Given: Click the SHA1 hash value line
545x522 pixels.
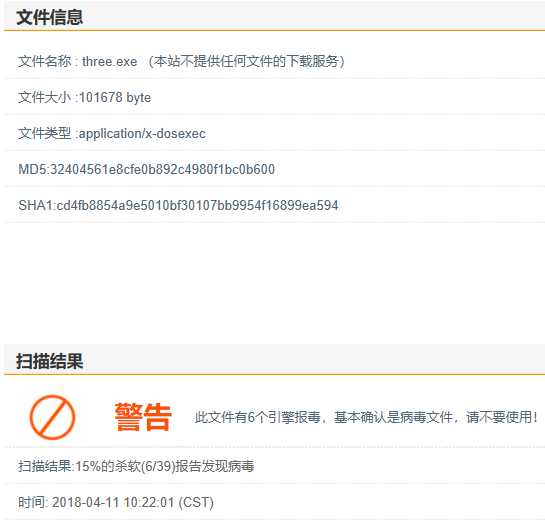Looking at the screenshot, I should 178,205.
